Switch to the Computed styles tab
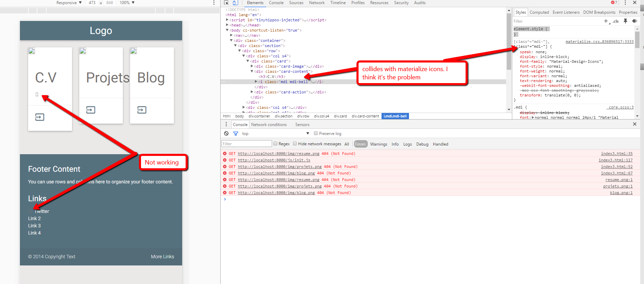 click(539, 12)
